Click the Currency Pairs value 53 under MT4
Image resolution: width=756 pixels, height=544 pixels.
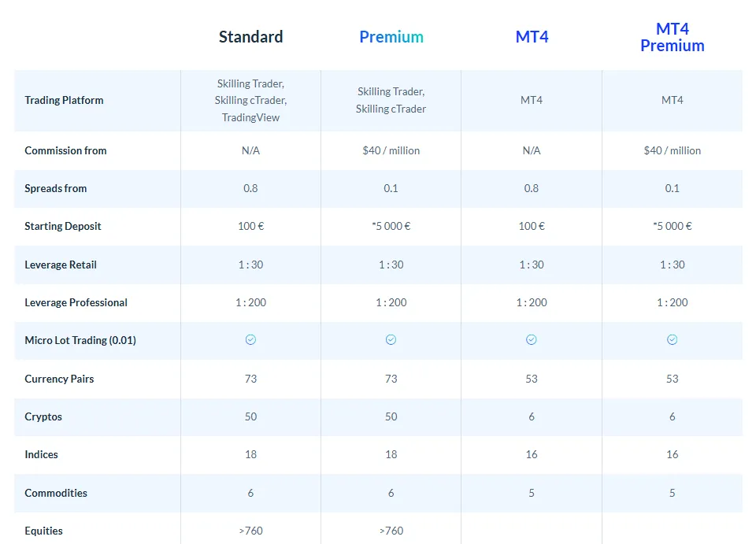tap(532, 379)
